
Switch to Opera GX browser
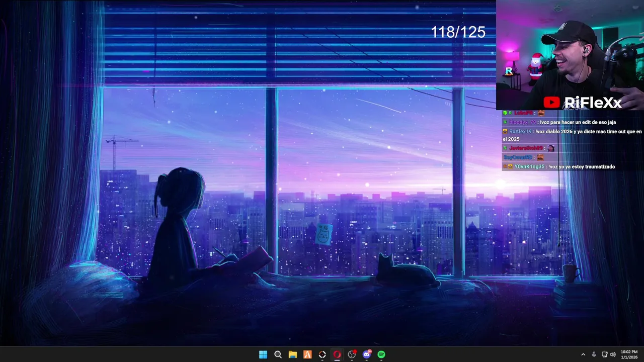point(337,354)
